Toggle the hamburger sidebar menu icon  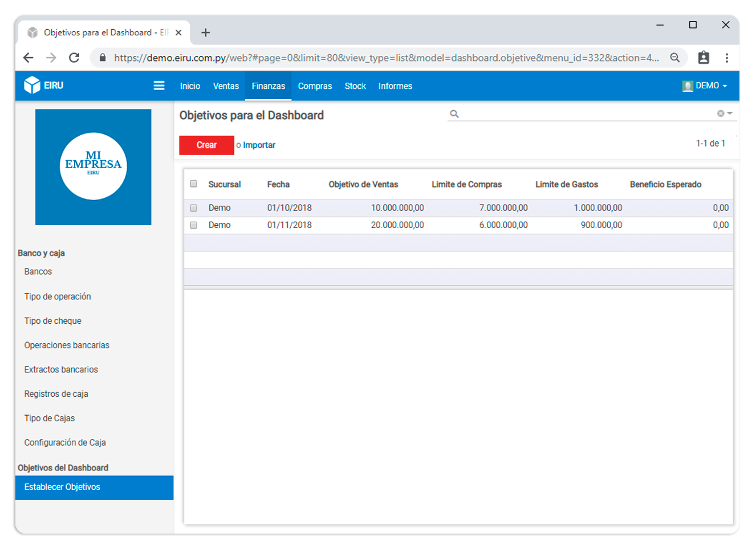pos(159,86)
